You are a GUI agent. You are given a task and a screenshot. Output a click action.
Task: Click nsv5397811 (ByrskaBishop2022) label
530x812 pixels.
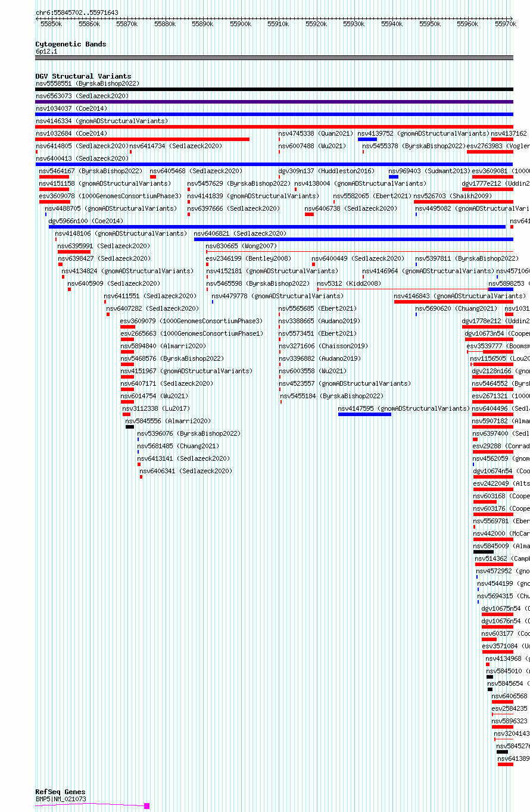(467, 258)
